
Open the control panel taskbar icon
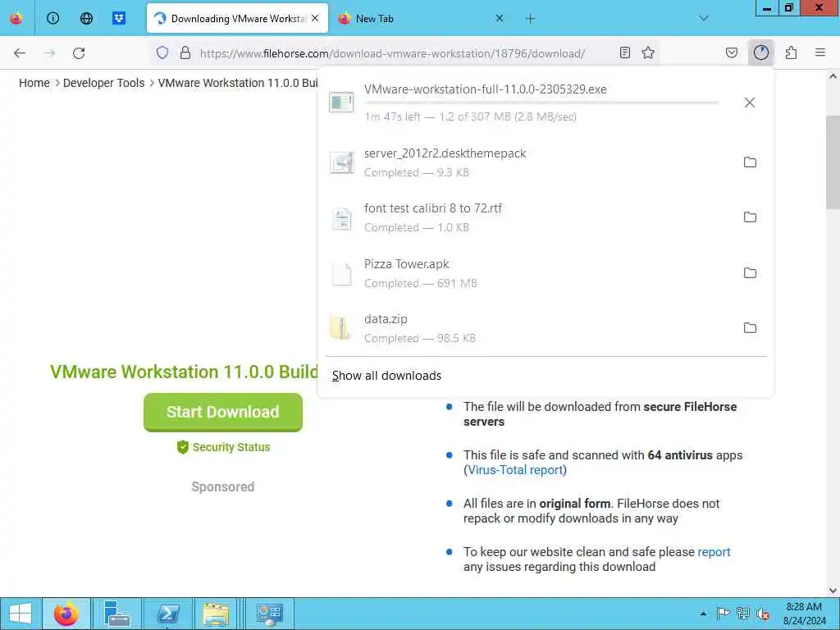coord(269,614)
